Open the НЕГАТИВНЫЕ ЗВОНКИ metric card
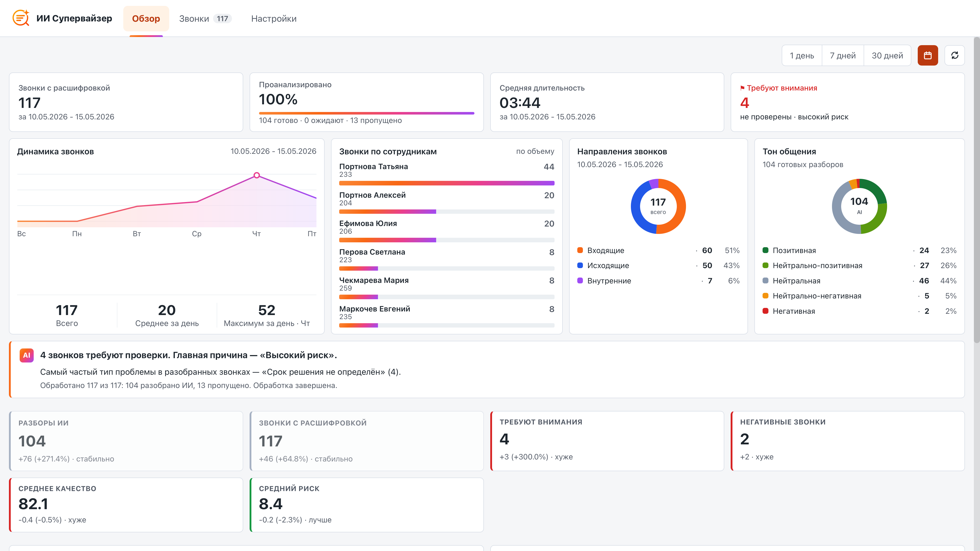The width and height of the screenshot is (980, 551). [848, 441]
